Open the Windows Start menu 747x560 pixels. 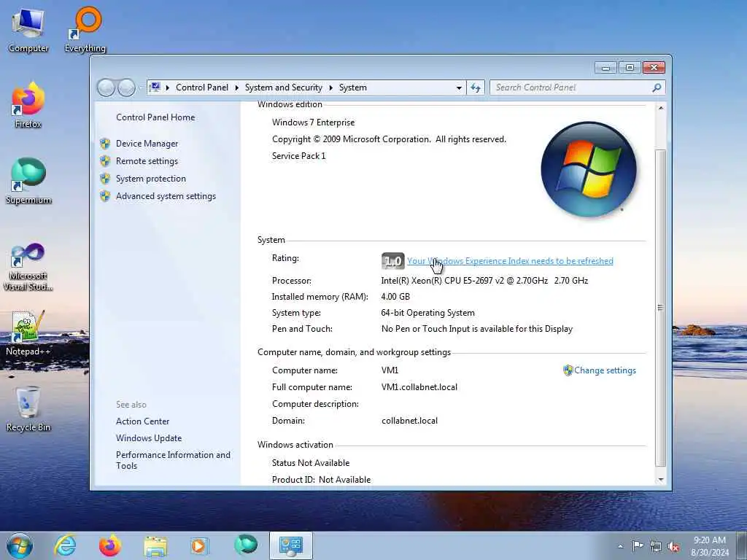pos(20,545)
